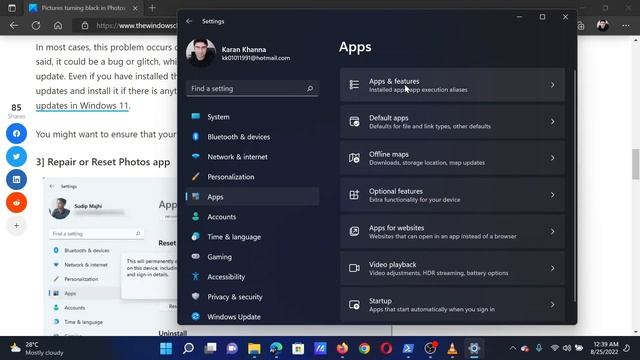Click the Settings window scrollbar

pyautogui.click(x=574, y=186)
